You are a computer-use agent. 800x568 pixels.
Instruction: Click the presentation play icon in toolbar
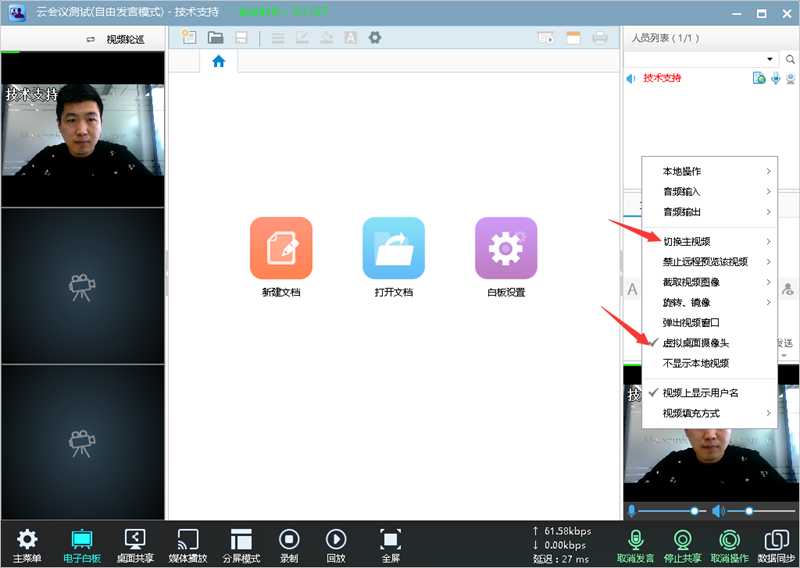click(x=546, y=38)
